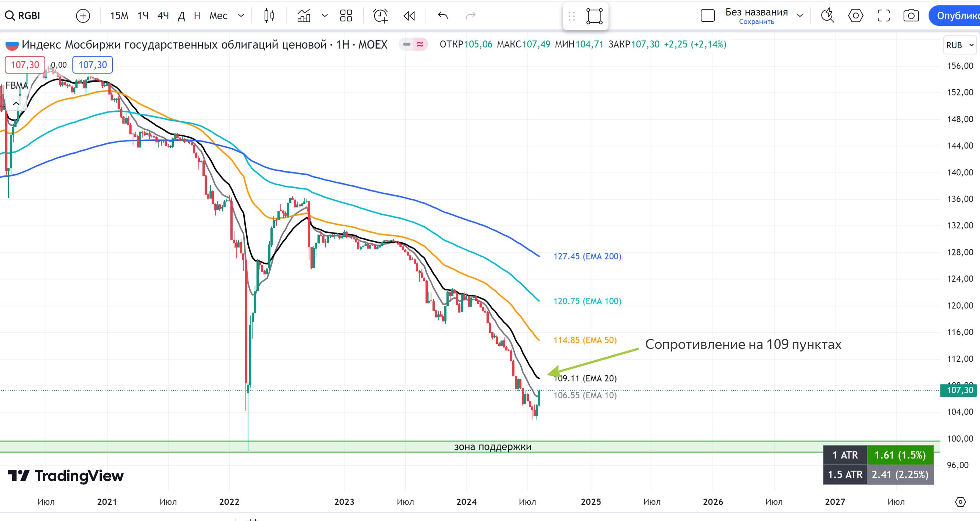Expand the timeframe dropdown arrow
The image size is (980, 521).
(x=241, y=15)
